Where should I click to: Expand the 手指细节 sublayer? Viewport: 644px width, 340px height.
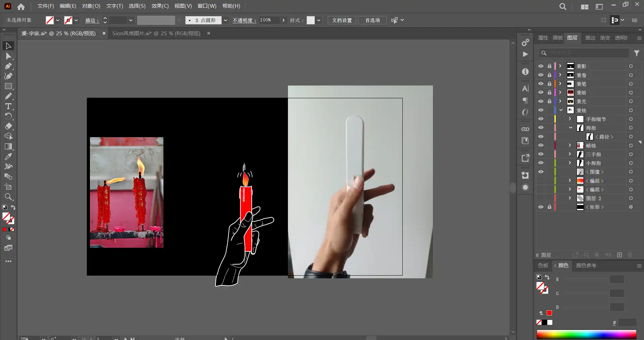point(570,119)
